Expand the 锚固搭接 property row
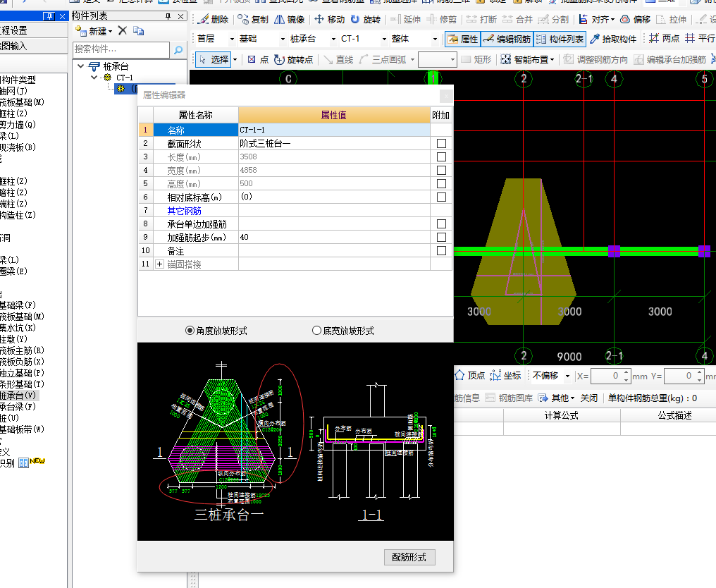 [x=159, y=264]
